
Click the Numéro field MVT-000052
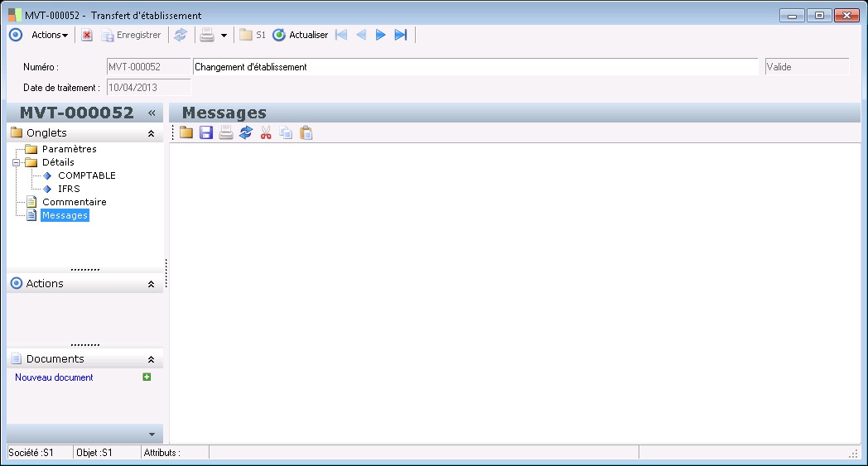148,67
